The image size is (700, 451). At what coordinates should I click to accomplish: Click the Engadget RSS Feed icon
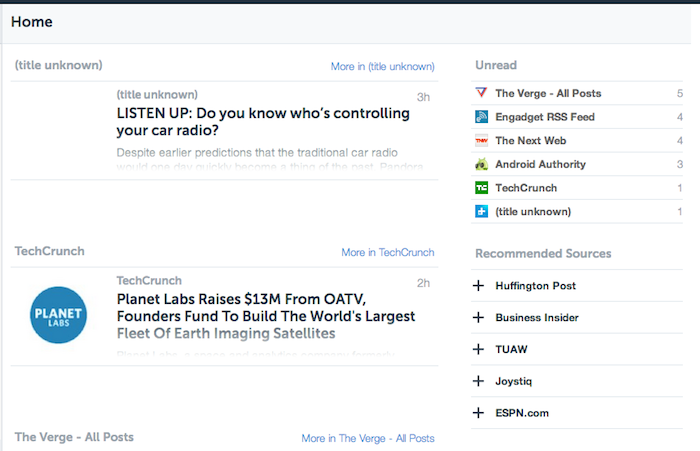[482, 117]
